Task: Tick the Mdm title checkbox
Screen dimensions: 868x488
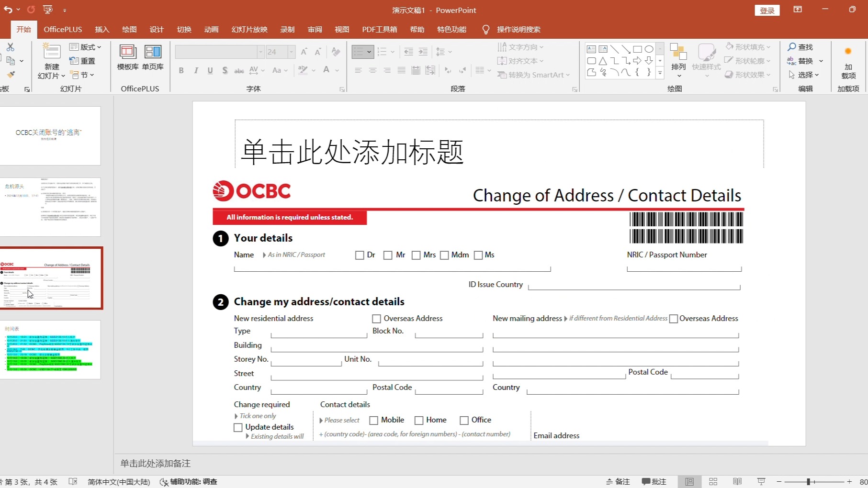Action: [x=444, y=255]
